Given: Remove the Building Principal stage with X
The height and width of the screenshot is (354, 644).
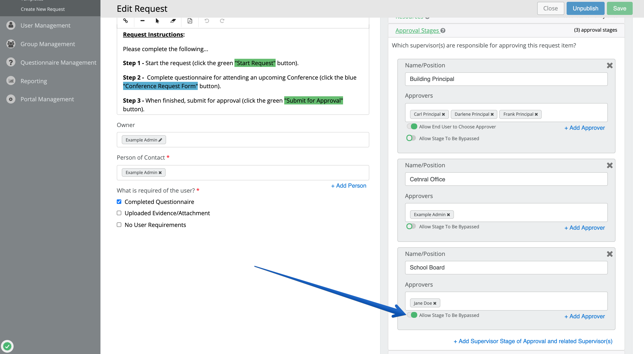Looking at the screenshot, I should click(x=610, y=66).
